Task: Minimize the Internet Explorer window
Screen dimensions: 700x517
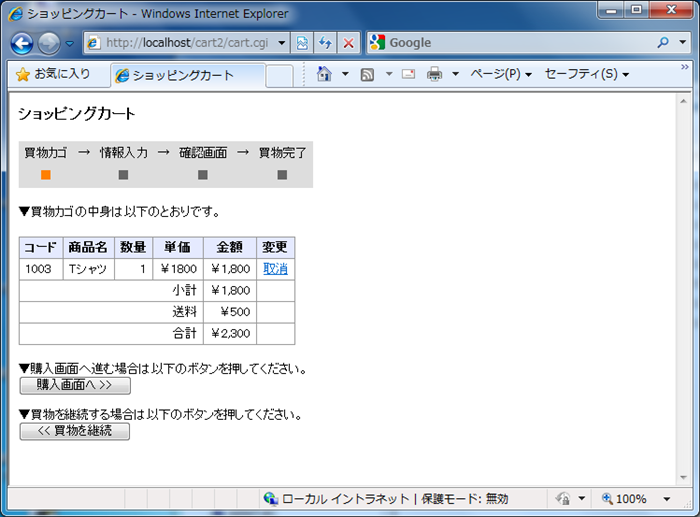Action: 611,10
